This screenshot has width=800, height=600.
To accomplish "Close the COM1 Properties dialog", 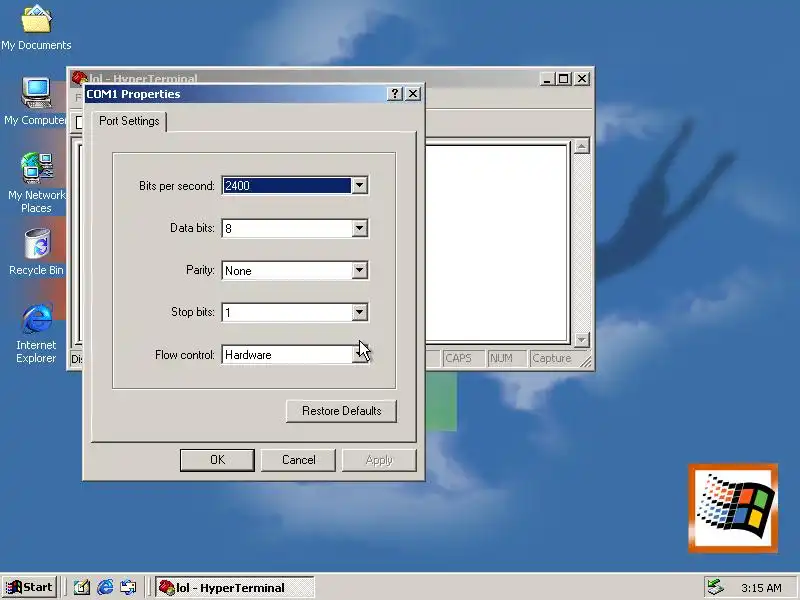I will click(x=413, y=94).
